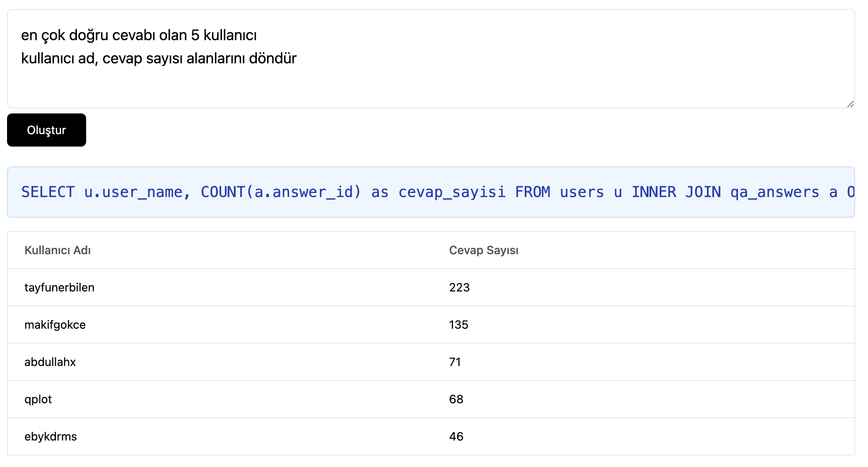Image resolution: width=868 pixels, height=467 pixels.
Task: Click the 135 answer count cell
Action: (458, 325)
